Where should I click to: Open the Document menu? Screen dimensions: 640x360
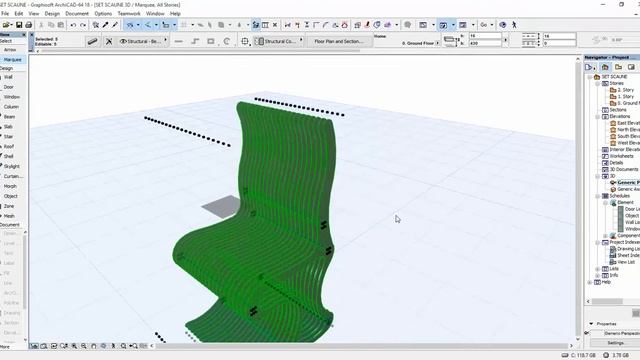(77, 13)
